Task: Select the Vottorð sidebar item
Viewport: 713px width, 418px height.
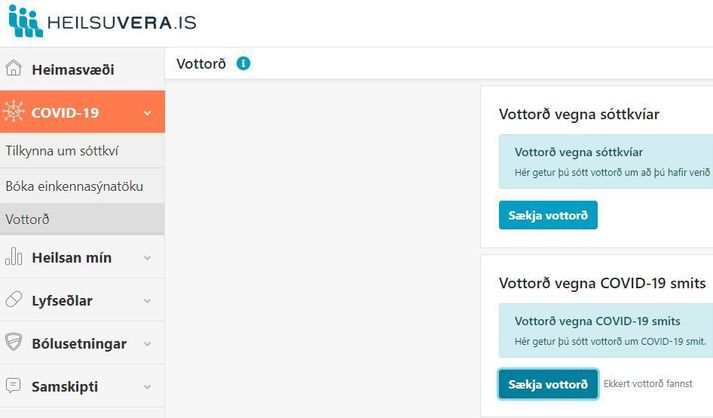Action: pyautogui.click(x=82, y=219)
